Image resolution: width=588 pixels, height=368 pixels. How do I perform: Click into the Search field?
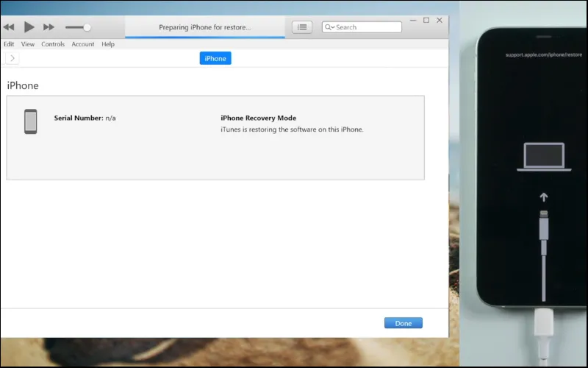(362, 27)
